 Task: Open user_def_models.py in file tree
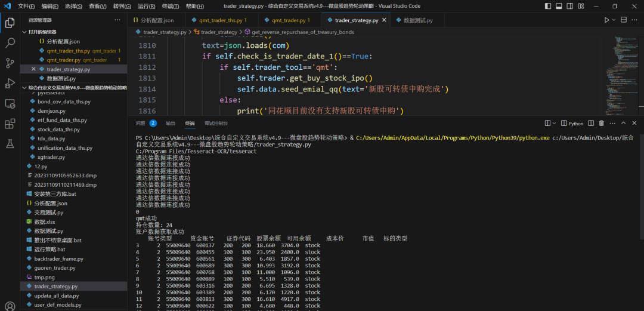pos(58,305)
